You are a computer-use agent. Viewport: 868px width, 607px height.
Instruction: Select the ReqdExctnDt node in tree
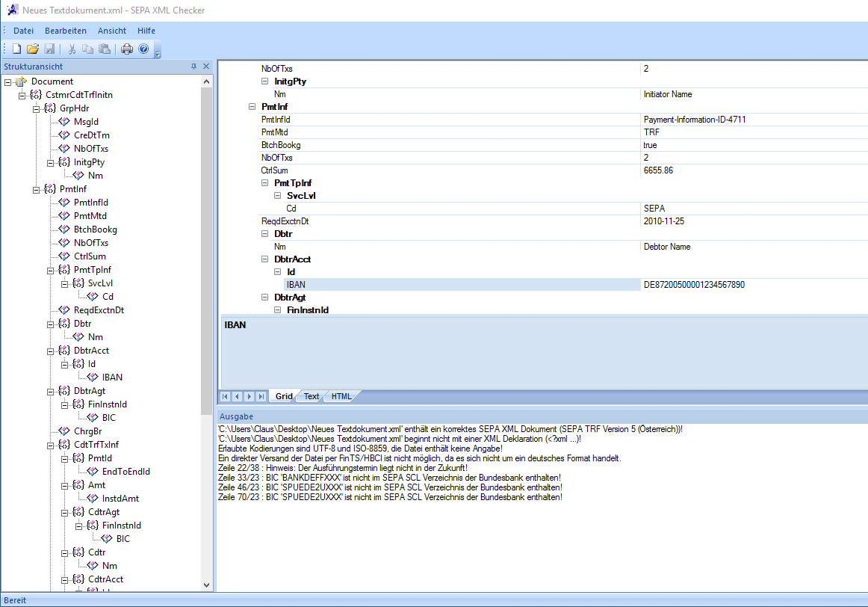click(99, 310)
